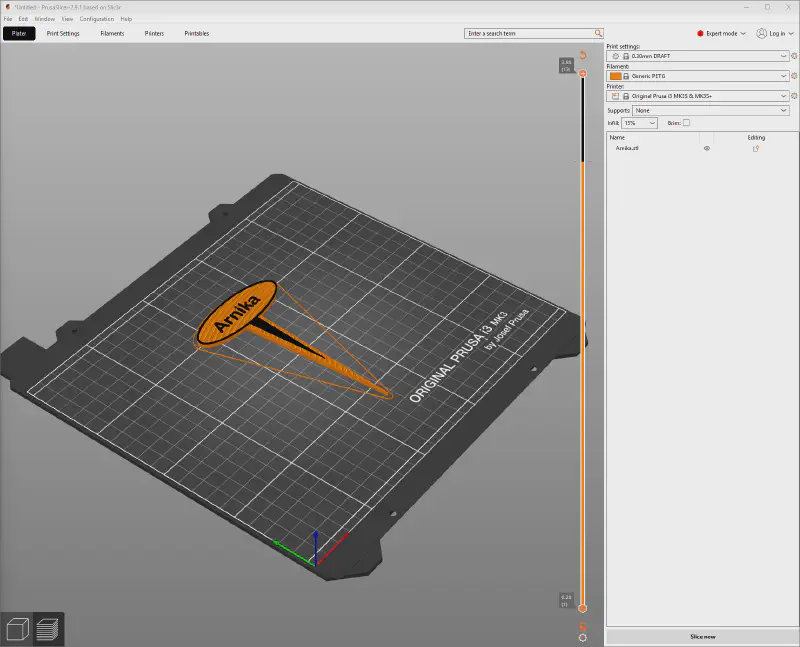Click the editing pencil icon for Arnika.stl

click(756, 147)
